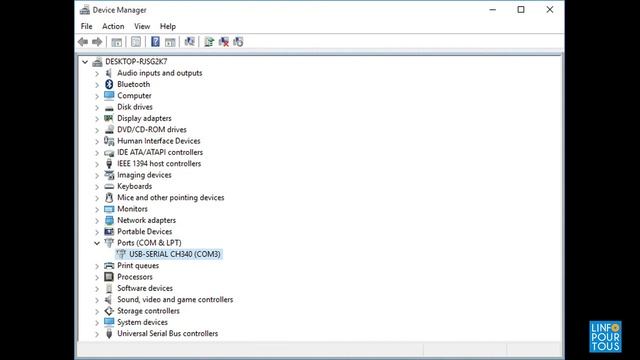The height and width of the screenshot is (360, 640).
Task: Select the Print queues label
Action: pos(138,266)
